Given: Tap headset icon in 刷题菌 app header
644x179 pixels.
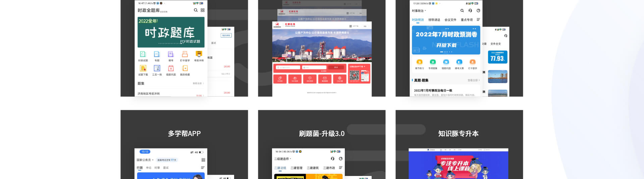Looking at the screenshot, I should pos(332,159).
